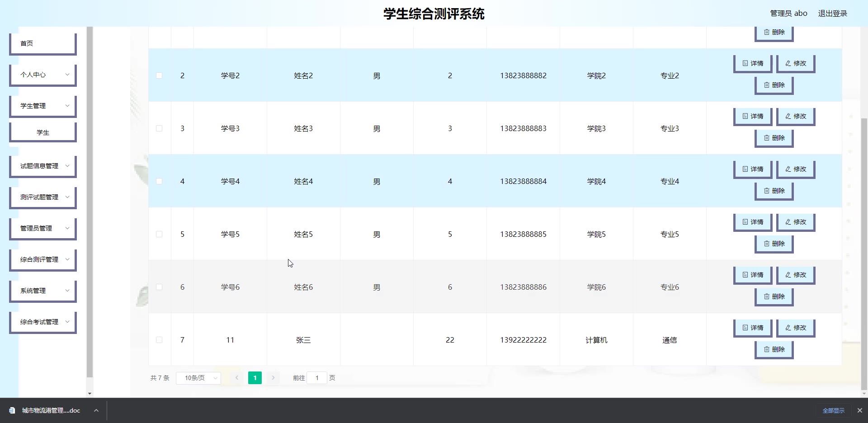Tick the checkbox for row 学号3
Viewport: 868px width, 423px height.
coord(159,128)
